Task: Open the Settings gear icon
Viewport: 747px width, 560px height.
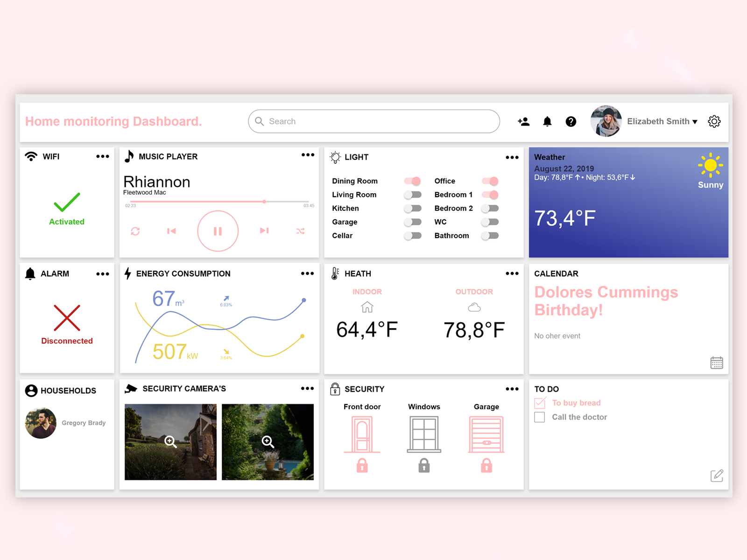Action: (714, 121)
